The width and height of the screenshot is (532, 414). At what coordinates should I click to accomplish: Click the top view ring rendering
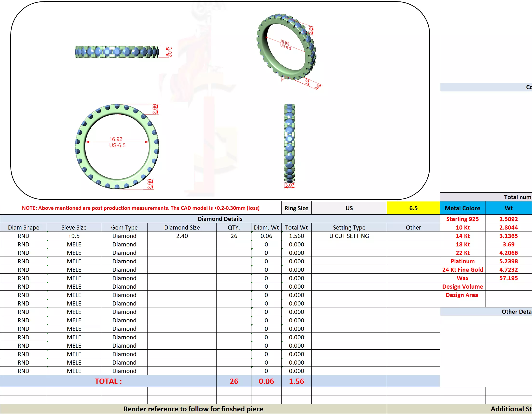coord(117,52)
